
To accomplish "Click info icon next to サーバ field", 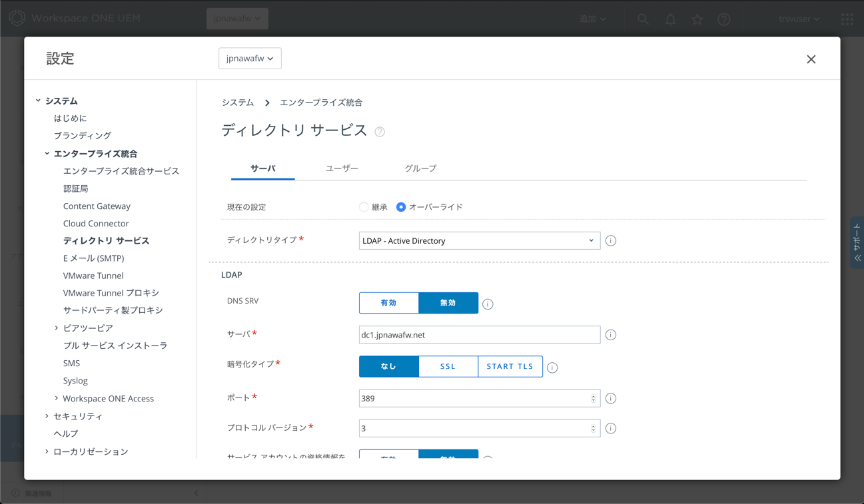I will (x=611, y=335).
